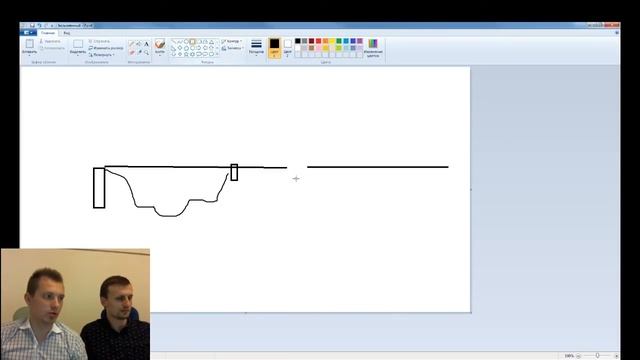Click the Copy button in clipboard group
Image resolution: width=640 pixels, height=360 pixels.
point(52,48)
